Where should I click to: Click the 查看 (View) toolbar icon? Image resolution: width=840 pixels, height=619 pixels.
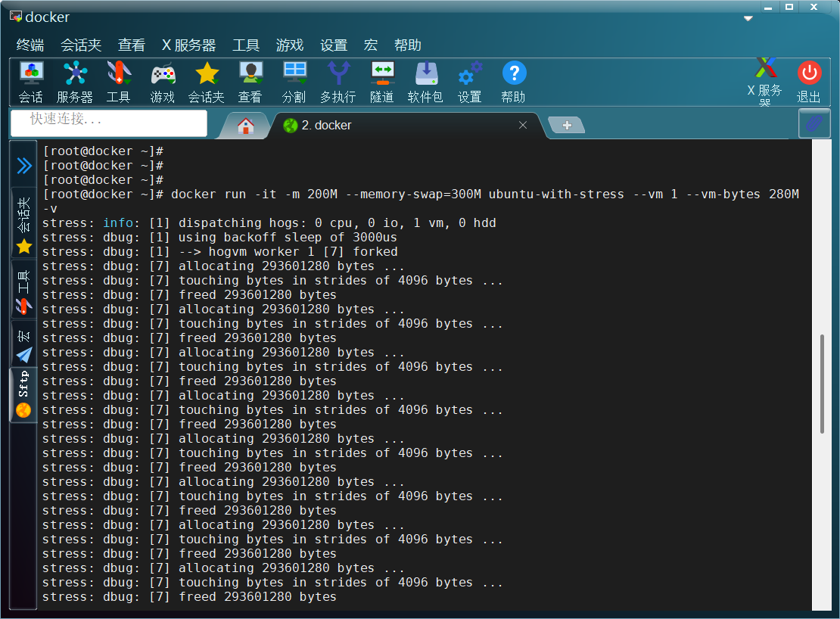click(x=250, y=82)
